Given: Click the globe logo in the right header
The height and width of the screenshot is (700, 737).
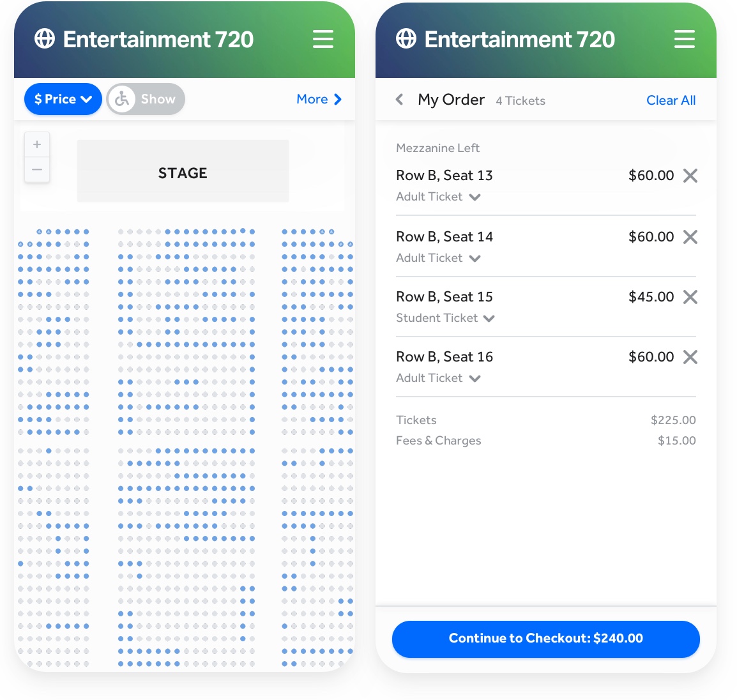Looking at the screenshot, I should 406,39.
